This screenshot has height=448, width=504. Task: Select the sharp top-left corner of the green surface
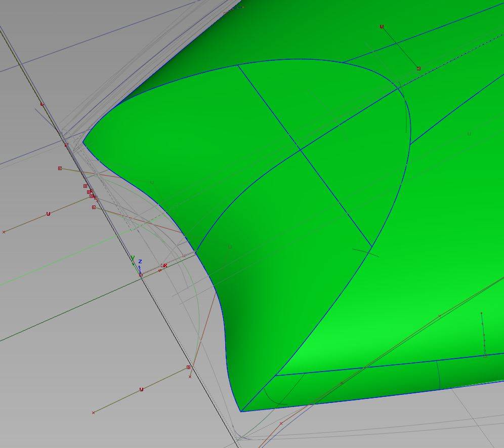pyautogui.click(x=83, y=144)
